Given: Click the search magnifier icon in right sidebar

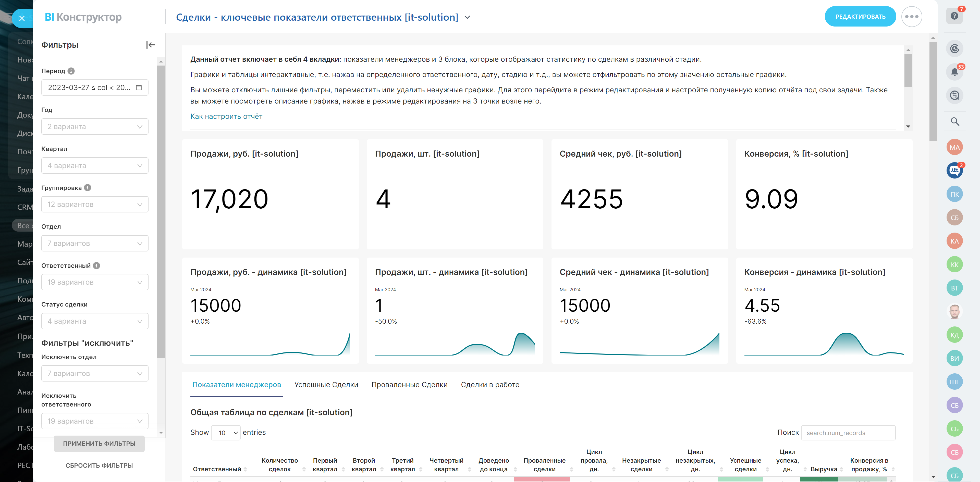Looking at the screenshot, I should click(x=954, y=122).
